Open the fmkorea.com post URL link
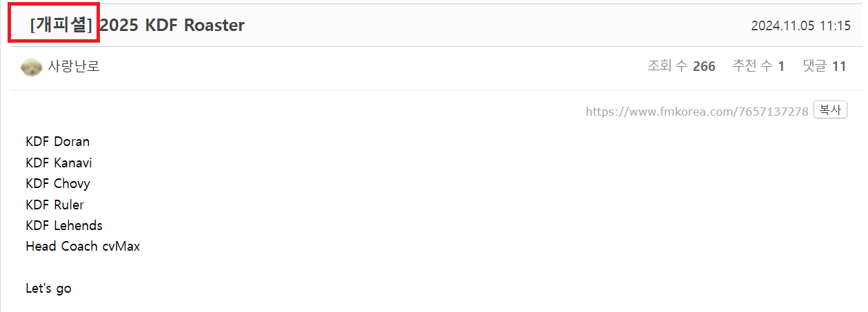 point(696,111)
